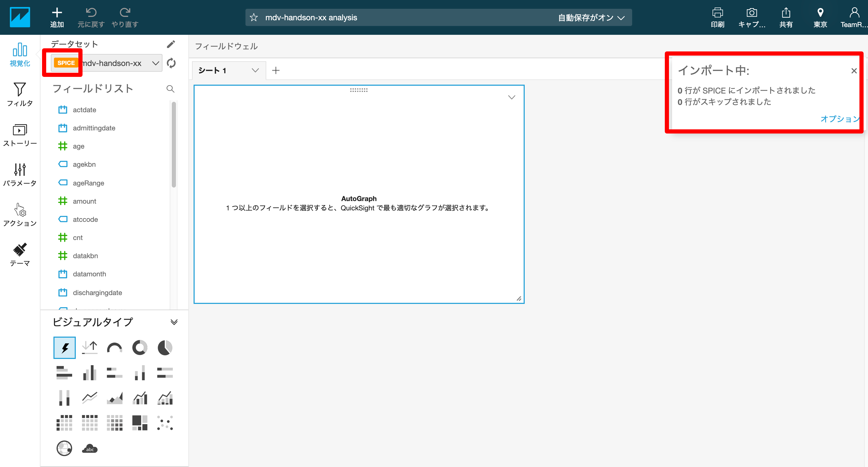Open the パラメータ sidebar panel

pyautogui.click(x=20, y=175)
